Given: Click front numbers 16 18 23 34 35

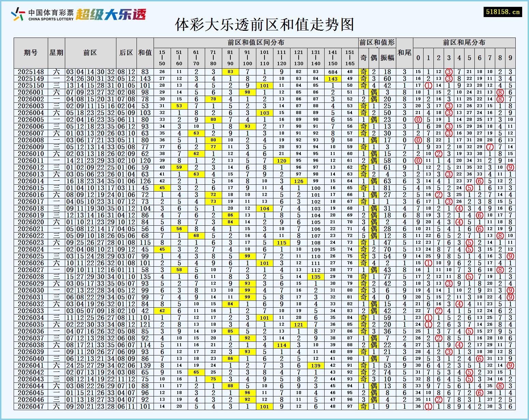Looking at the screenshot, I should click(x=90, y=181).
